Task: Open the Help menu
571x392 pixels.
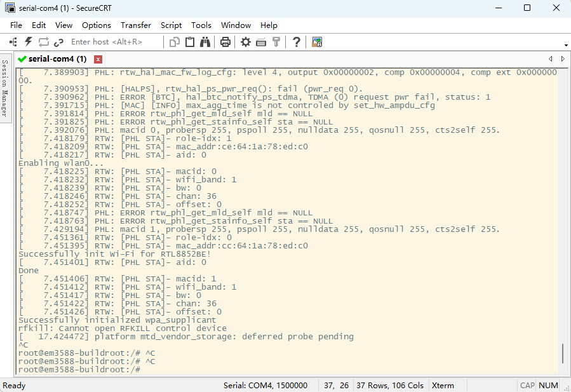Action: click(x=269, y=25)
